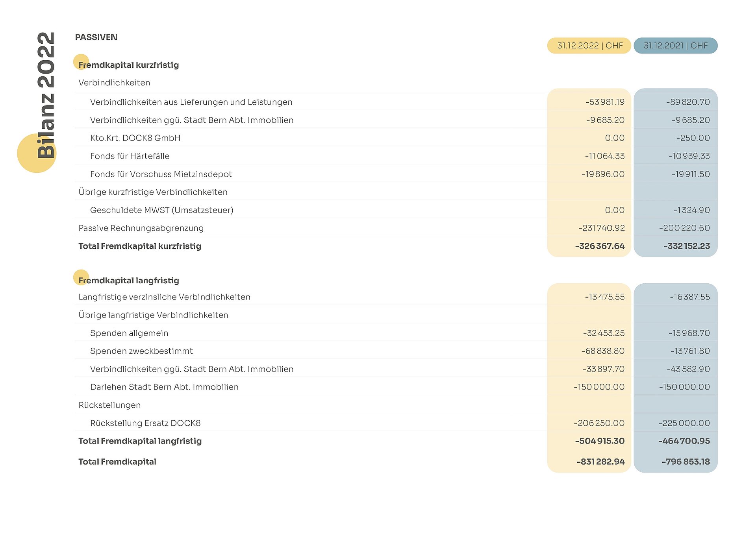This screenshot has width=756, height=534.
Task: Click the vertical Bilanz 2022 title
Action: point(46,95)
